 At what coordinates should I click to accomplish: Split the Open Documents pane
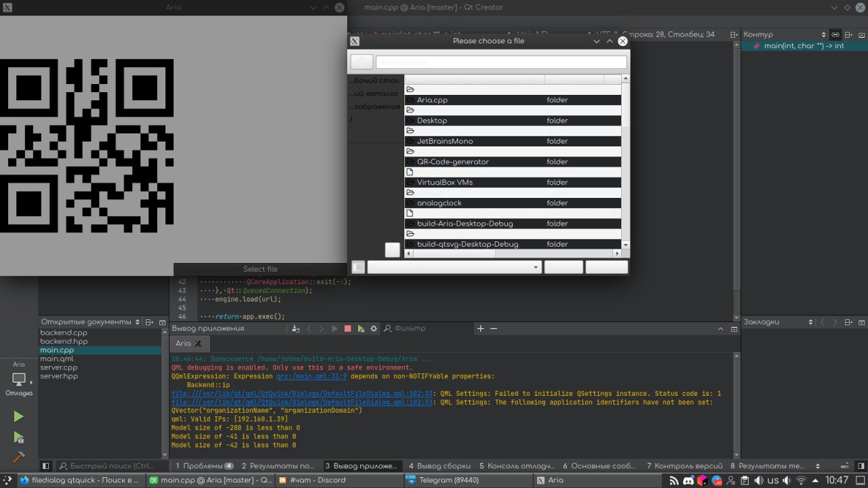pyautogui.click(x=150, y=323)
